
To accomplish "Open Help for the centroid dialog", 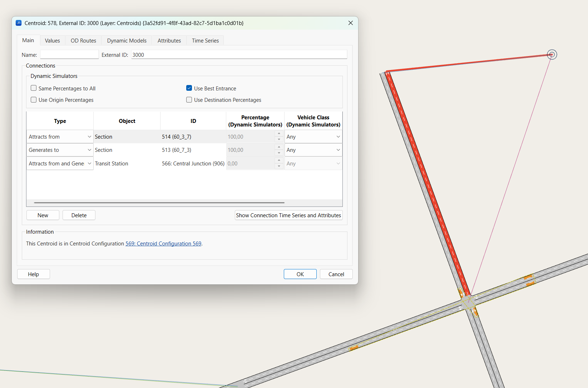I will pos(34,274).
